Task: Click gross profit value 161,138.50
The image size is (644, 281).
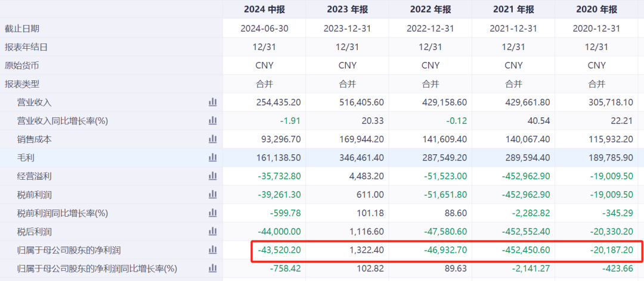Action: coord(278,158)
